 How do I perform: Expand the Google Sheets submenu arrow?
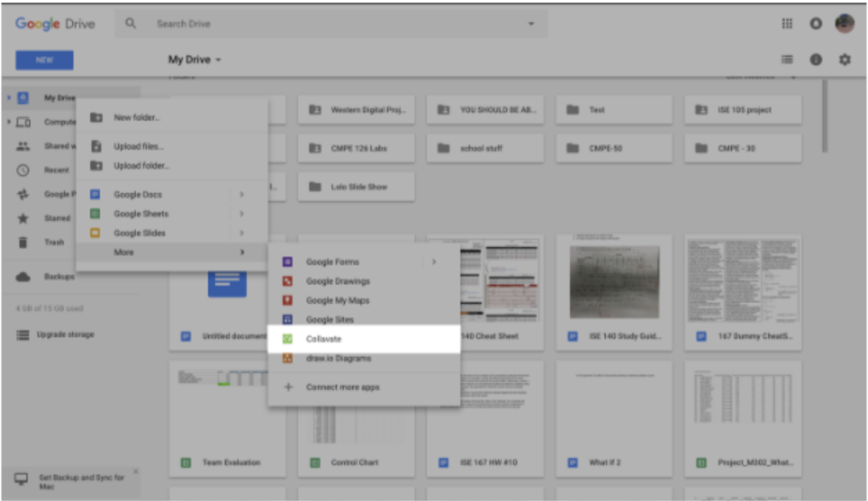click(242, 214)
